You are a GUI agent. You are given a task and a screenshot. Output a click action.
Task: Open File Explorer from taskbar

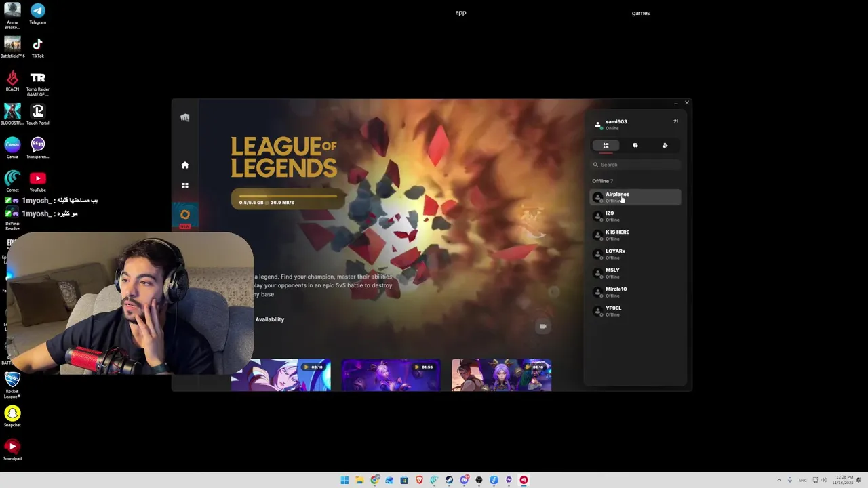pyautogui.click(x=359, y=480)
